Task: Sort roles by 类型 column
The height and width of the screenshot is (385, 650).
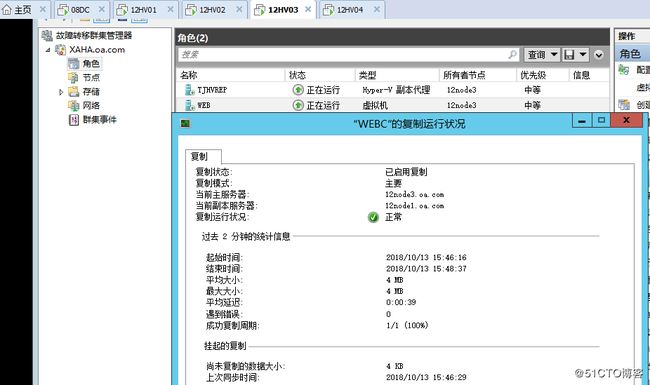Action: point(397,75)
